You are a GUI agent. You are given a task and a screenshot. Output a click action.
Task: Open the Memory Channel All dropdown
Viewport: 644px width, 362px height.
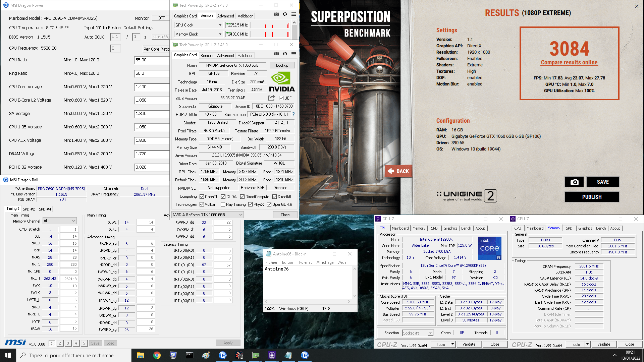point(59,221)
